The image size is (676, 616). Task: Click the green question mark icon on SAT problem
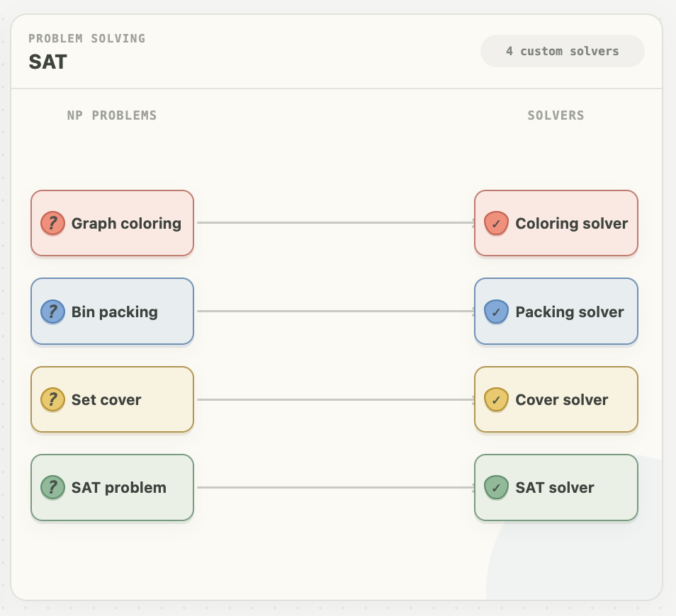click(x=52, y=487)
